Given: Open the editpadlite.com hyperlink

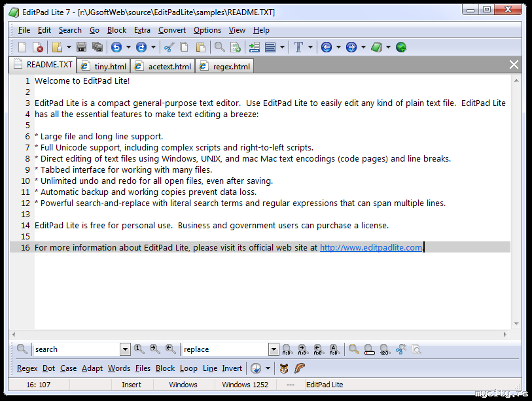Looking at the screenshot, I should (x=371, y=248).
